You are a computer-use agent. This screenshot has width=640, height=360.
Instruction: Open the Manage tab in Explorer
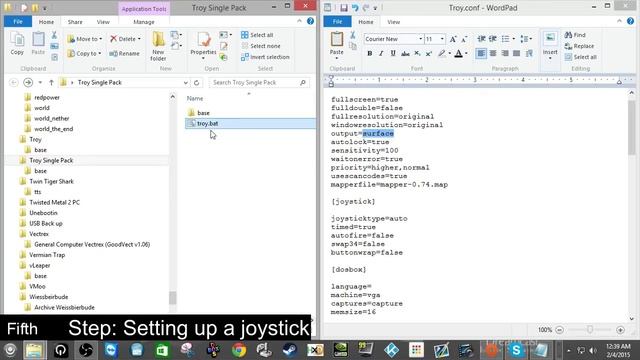pos(144,22)
